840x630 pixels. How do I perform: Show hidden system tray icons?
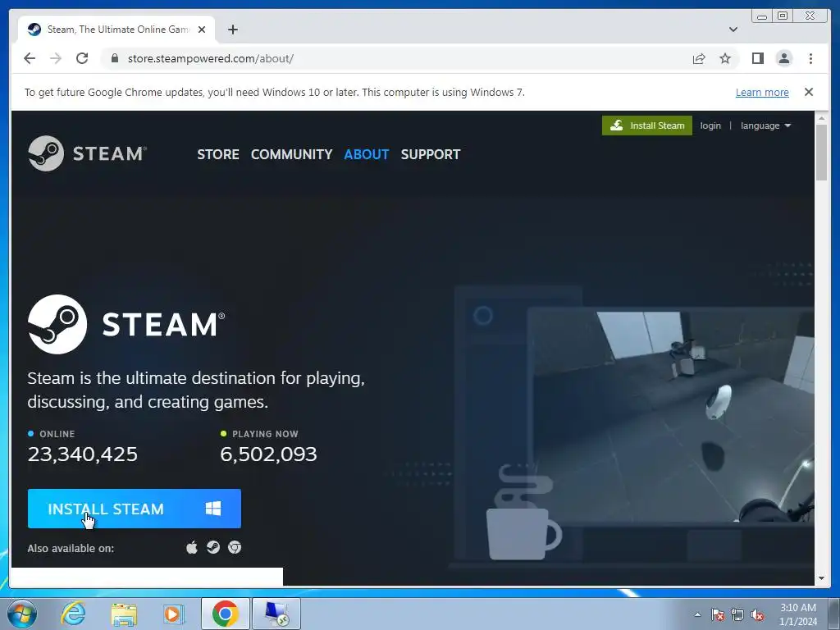click(697, 614)
